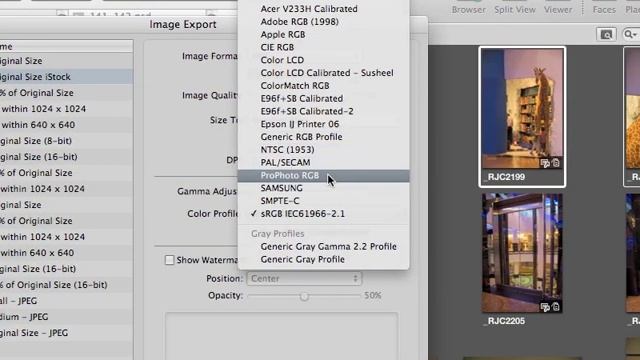Select the Original Size - JPEG preset
640x360 pixels.
pos(66,333)
